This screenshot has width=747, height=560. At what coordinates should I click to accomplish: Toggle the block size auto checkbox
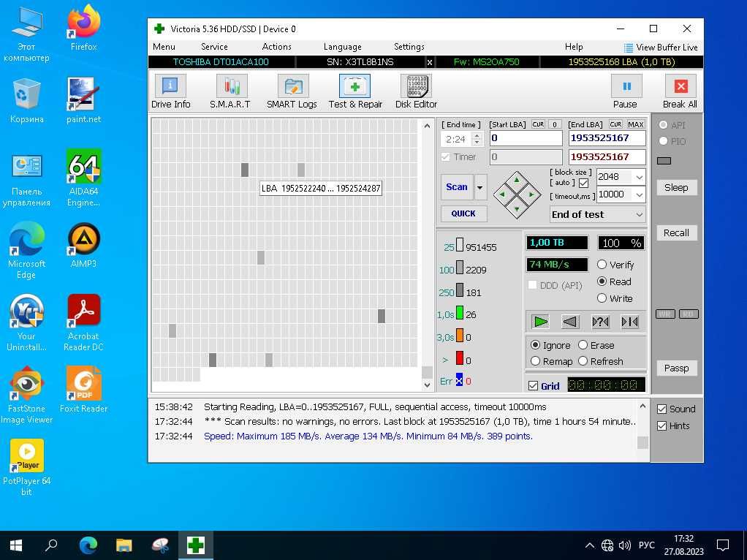[583, 183]
